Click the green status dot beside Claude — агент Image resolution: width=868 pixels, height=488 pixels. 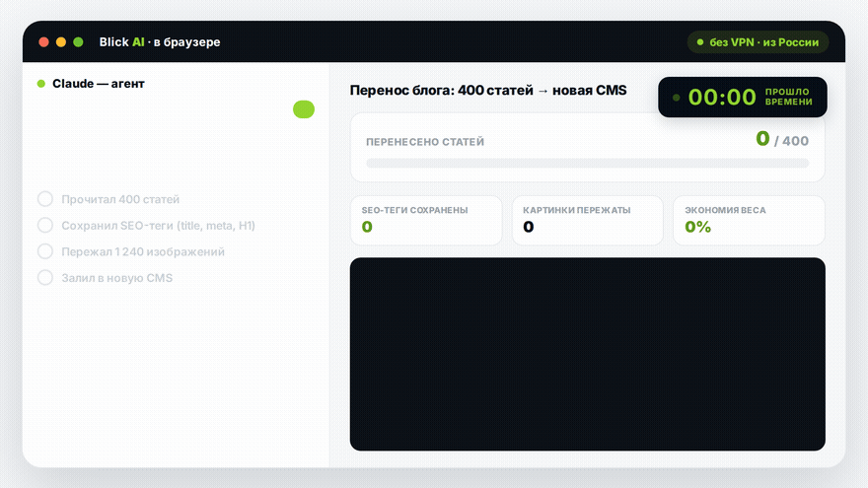(x=41, y=84)
